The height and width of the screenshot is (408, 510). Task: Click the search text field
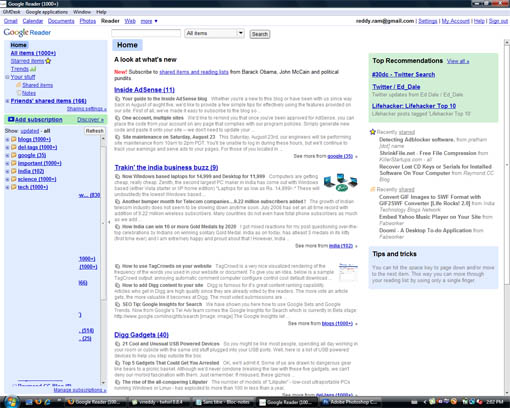146,33
